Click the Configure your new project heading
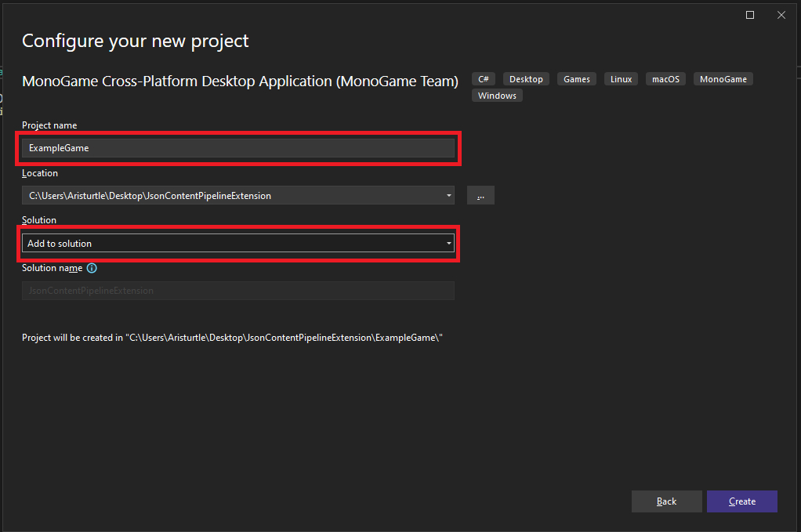Viewport: 801px width, 532px height. point(135,41)
